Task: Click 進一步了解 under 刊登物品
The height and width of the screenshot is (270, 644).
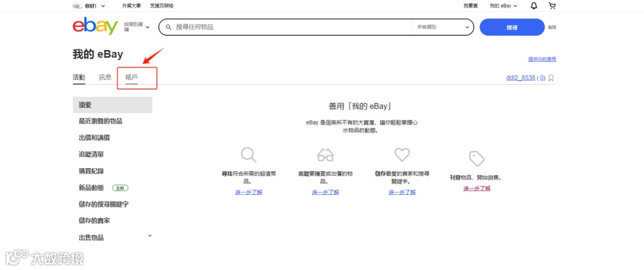Action: [x=477, y=188]
